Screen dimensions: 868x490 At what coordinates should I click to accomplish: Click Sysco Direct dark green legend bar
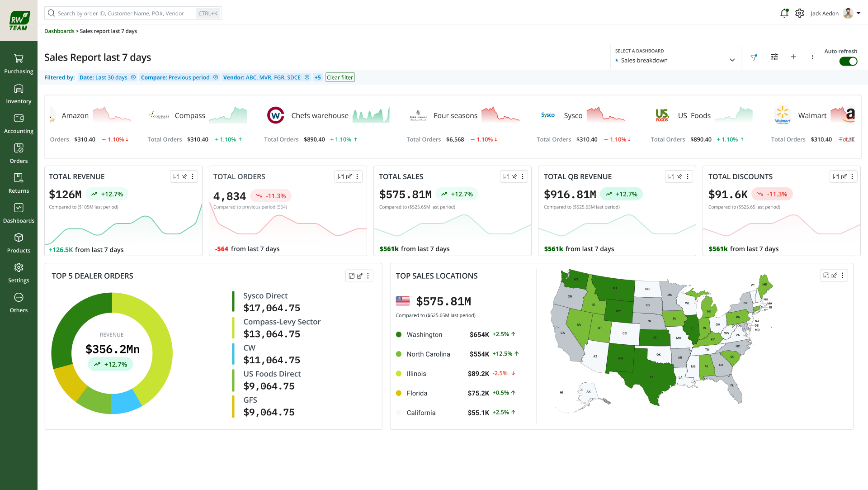[233, 301]
